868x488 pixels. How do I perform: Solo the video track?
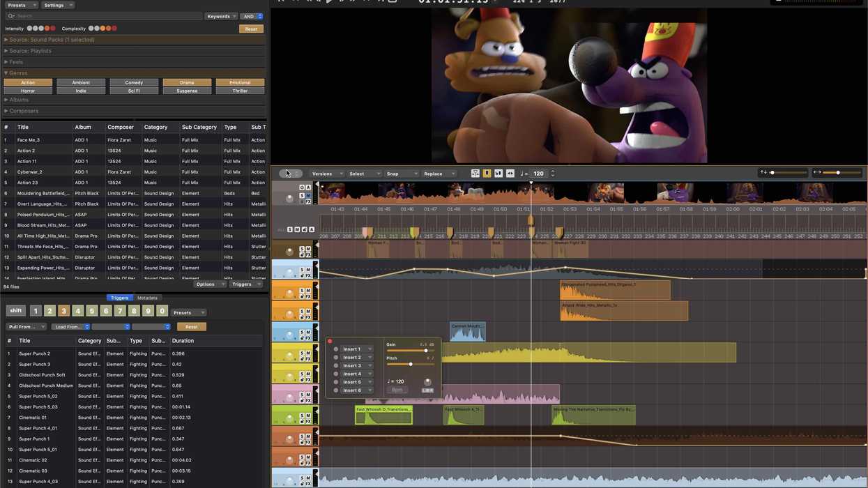click(x=302, y=195)
